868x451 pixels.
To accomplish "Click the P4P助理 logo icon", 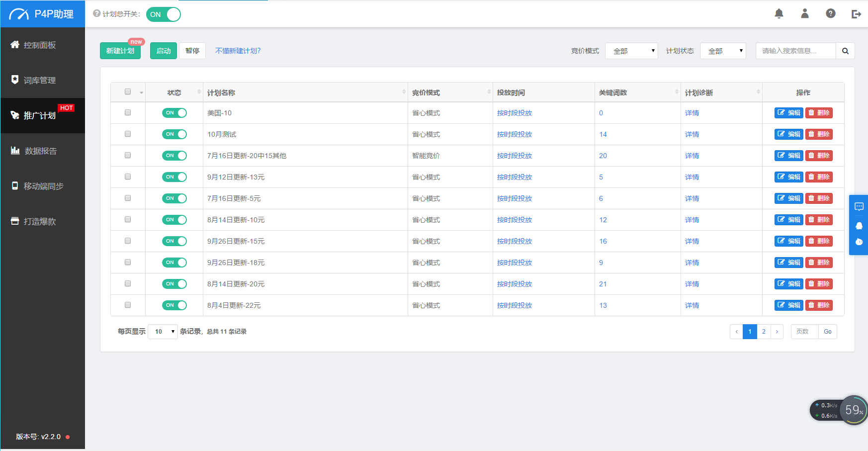I will (x=19, y=14).
